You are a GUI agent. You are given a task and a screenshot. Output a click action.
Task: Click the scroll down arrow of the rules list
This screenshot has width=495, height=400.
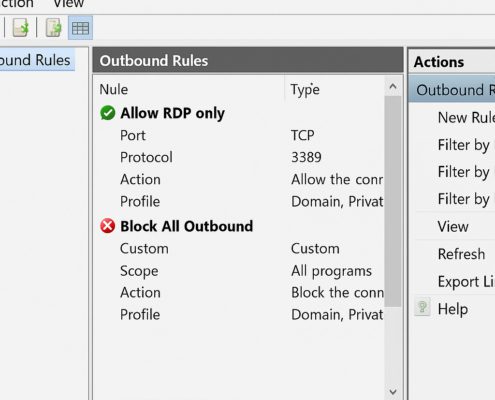[393, 391]
